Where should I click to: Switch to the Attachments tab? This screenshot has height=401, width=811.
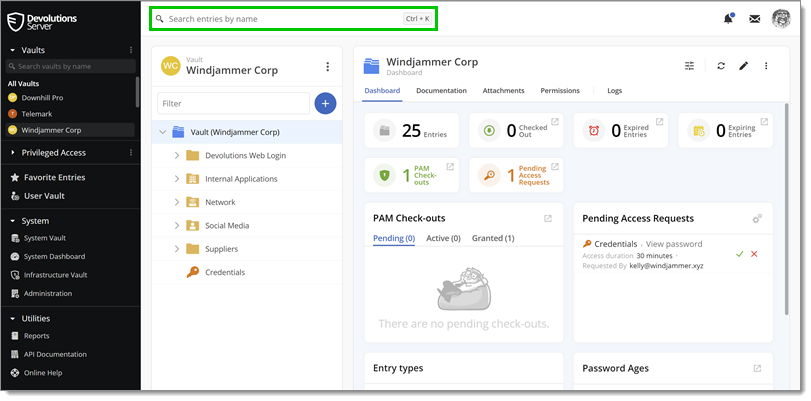coord(503,91)
